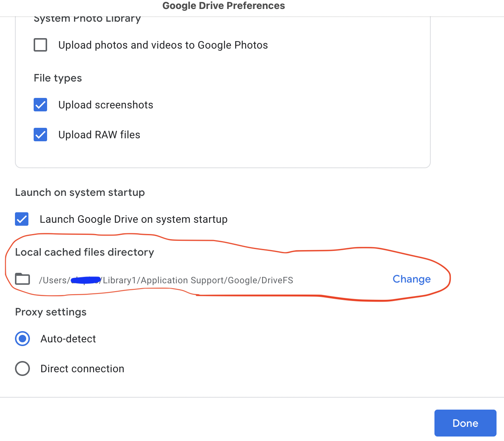Disable Launch Google Drive on startup checkbox
The width and height of the screenshot is (504, 441).
click(22, 219)
